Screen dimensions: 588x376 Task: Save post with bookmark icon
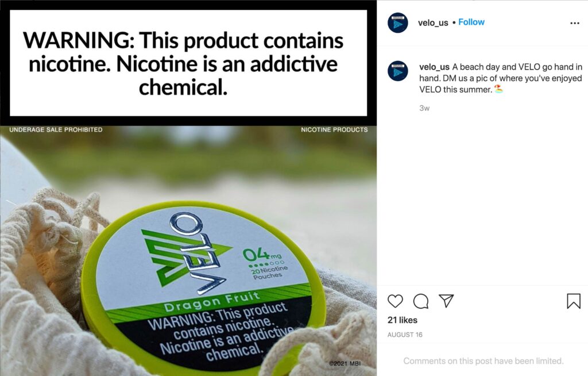coord(574,301)
